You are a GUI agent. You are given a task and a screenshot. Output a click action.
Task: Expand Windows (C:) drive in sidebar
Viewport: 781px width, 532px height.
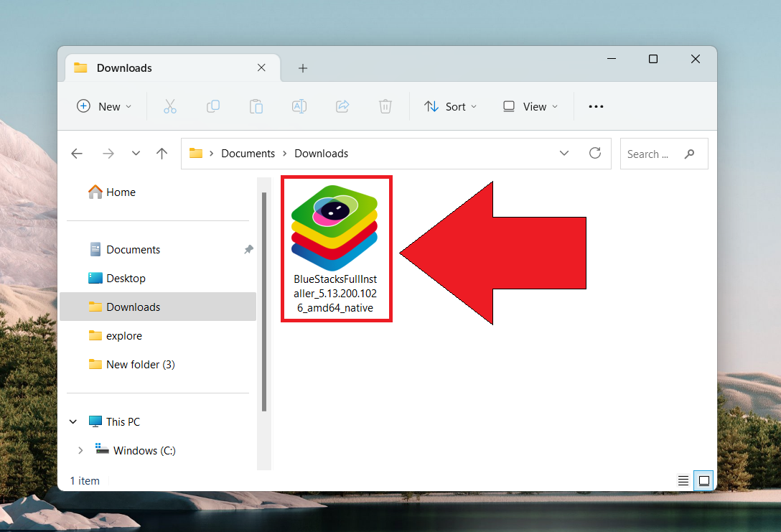click(x=81, y=450)
